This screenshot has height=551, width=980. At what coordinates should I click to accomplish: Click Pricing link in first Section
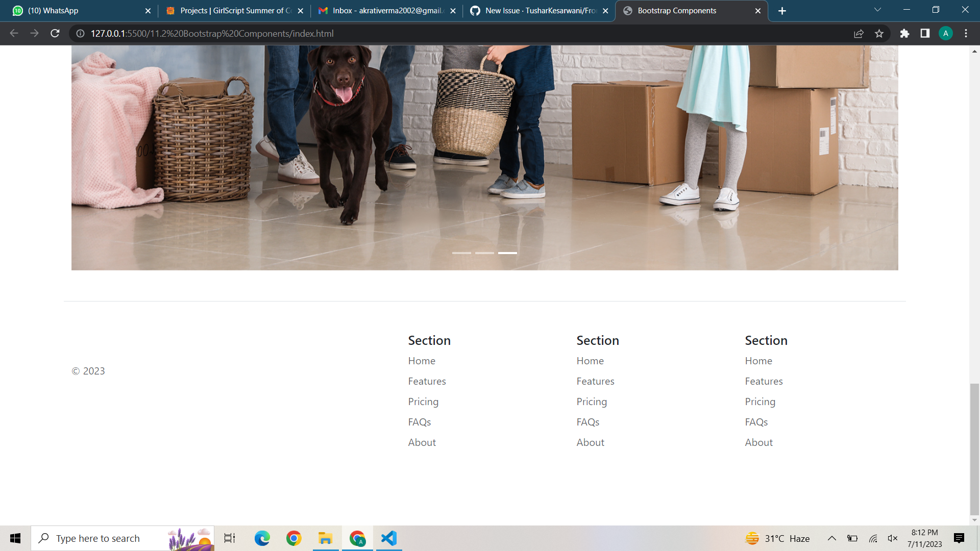click(423, 402)
